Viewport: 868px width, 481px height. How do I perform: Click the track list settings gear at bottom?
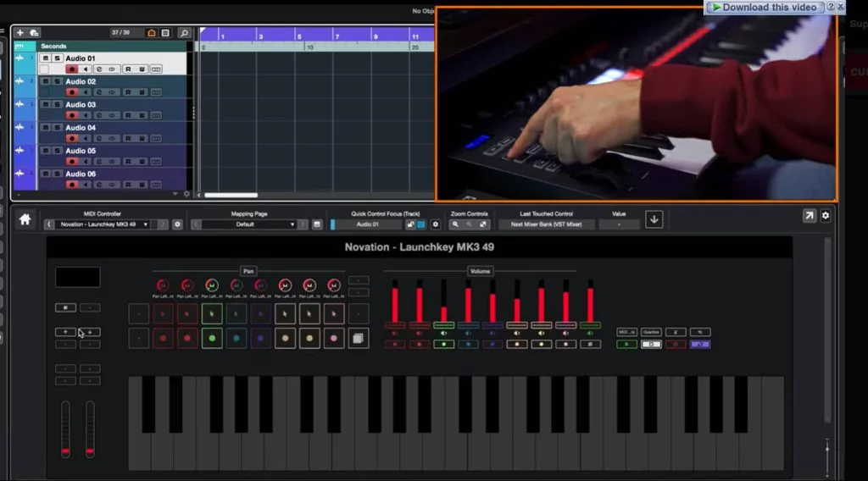186,195
